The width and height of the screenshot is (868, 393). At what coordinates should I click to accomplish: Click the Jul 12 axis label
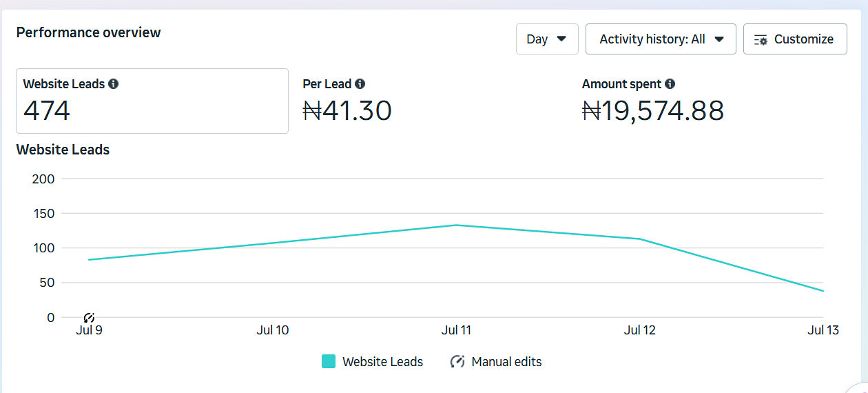(x=640, y=330)
